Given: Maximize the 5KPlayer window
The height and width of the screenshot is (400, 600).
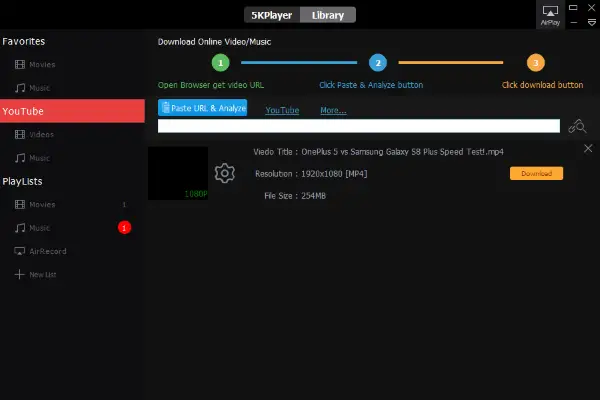Looking at the screenshot, I should 573,8.
